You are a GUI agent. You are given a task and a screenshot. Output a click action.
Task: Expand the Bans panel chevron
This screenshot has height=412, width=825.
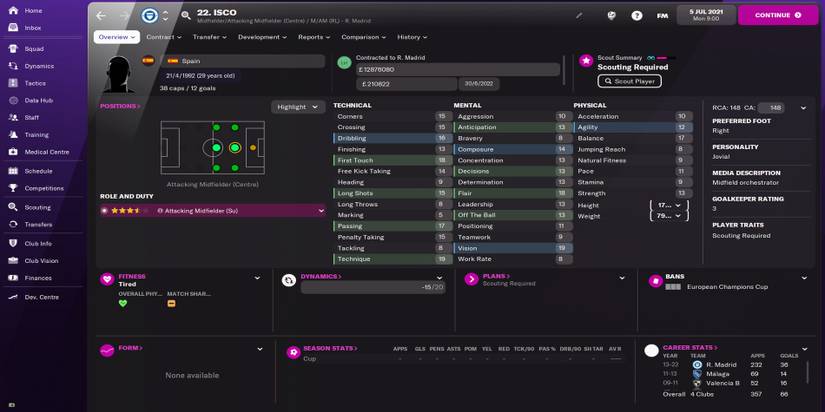pos(804,278)
